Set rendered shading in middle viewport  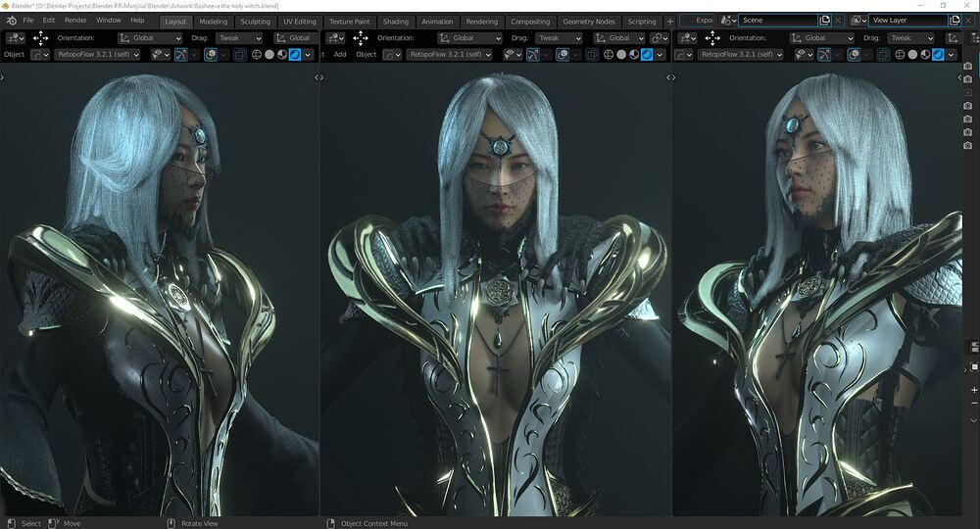[x=647, y=54]
